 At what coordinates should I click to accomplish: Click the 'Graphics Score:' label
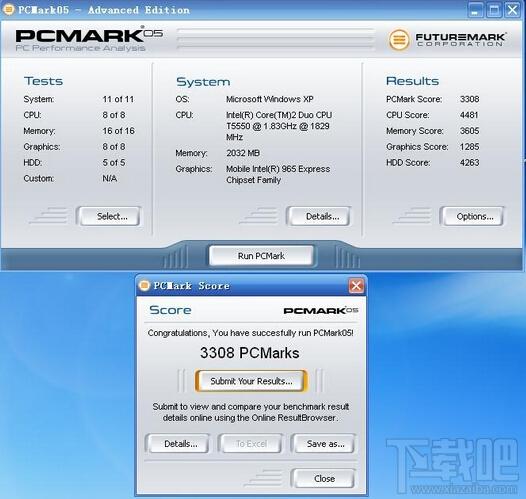click(417, 147)
